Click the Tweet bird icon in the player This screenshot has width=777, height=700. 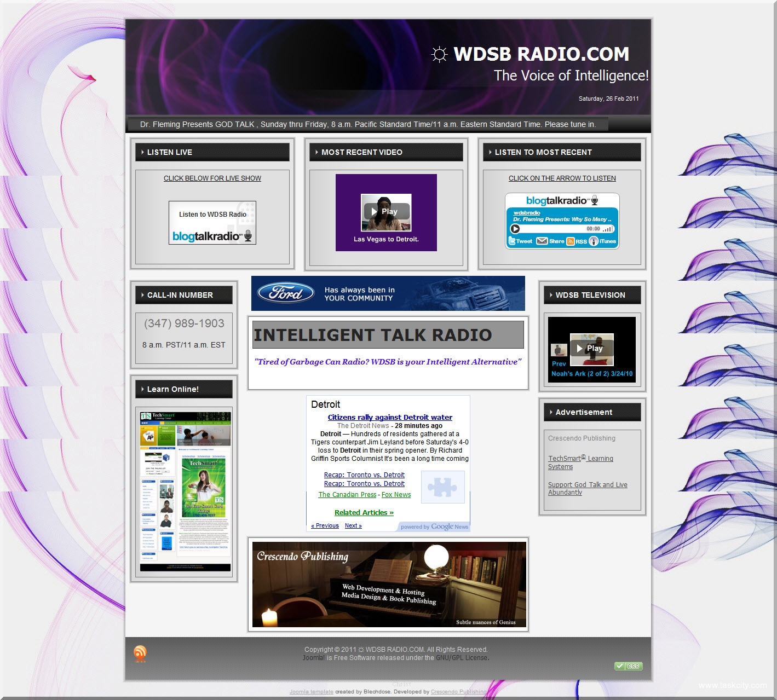pyautogui.click(x=512, y=241)
